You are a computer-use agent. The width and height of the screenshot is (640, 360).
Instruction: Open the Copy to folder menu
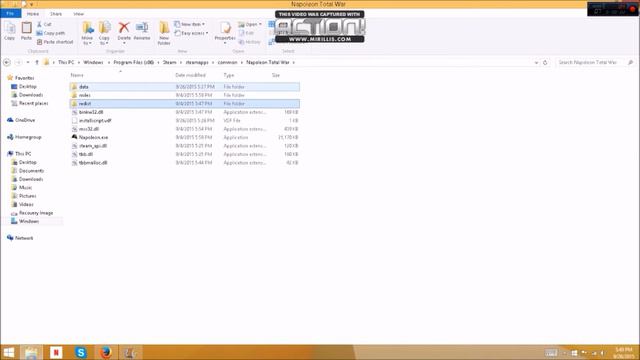click(x=104, y=33)
